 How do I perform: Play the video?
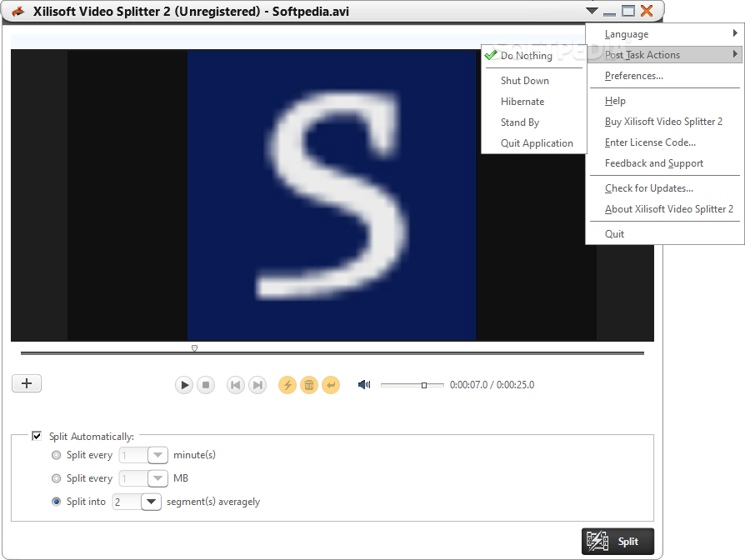(184, 385)
